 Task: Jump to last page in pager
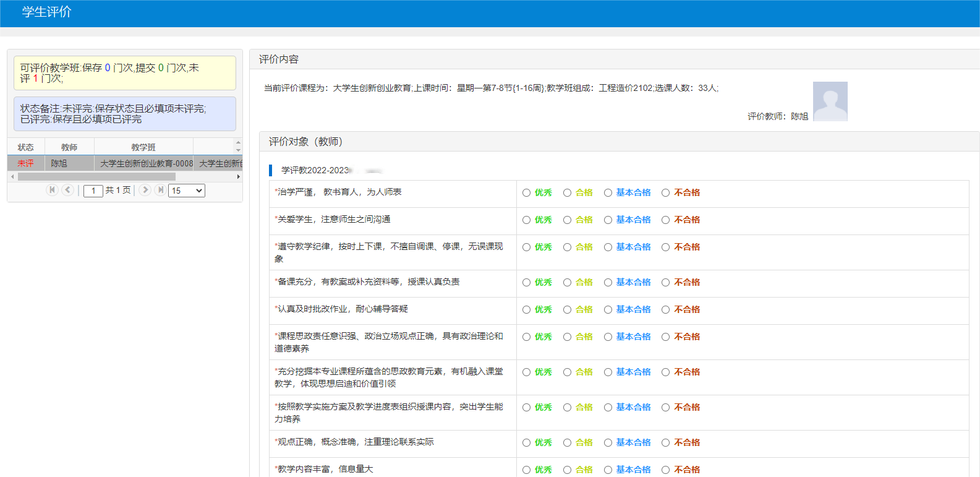pyautogui.click(x=160, y=190)
